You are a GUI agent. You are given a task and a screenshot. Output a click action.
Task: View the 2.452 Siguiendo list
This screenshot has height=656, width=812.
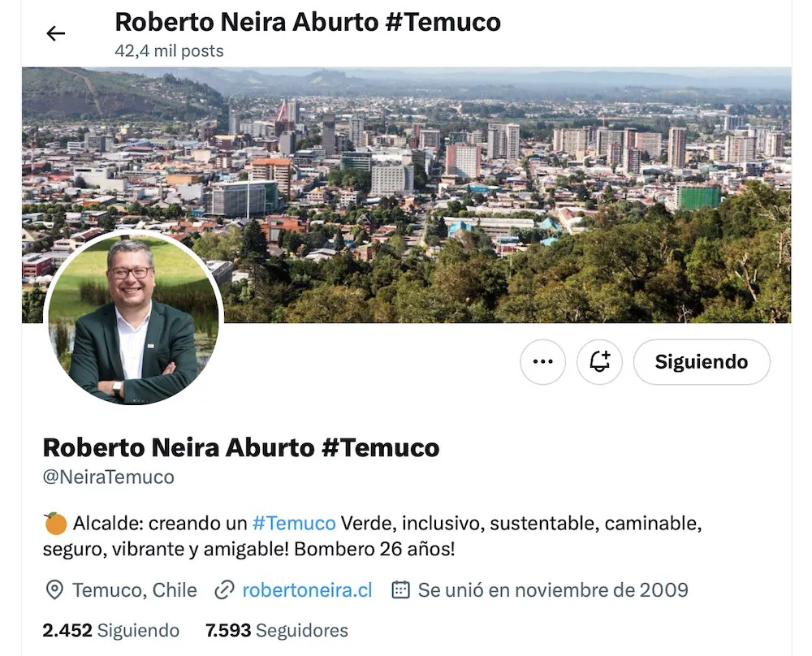(x=110, y=630)
